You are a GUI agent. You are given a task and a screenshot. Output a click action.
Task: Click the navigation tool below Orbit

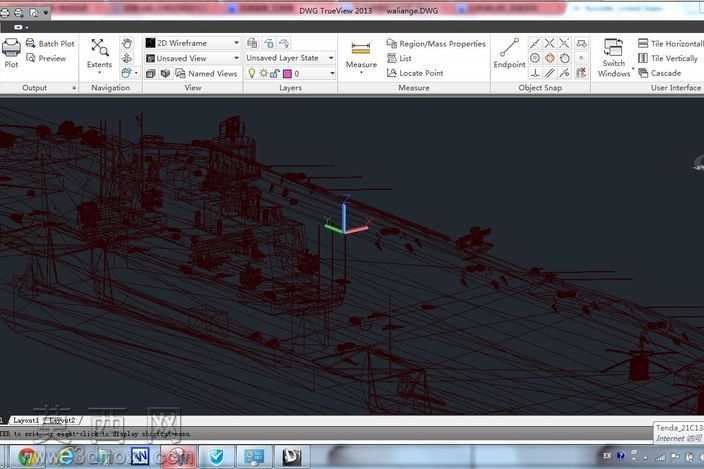[126, 73]
